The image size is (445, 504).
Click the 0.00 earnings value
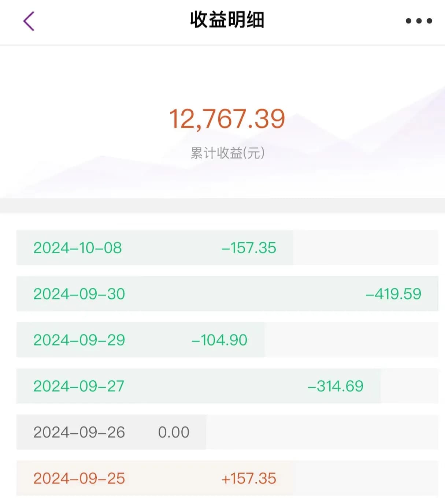tap(174, 432)
